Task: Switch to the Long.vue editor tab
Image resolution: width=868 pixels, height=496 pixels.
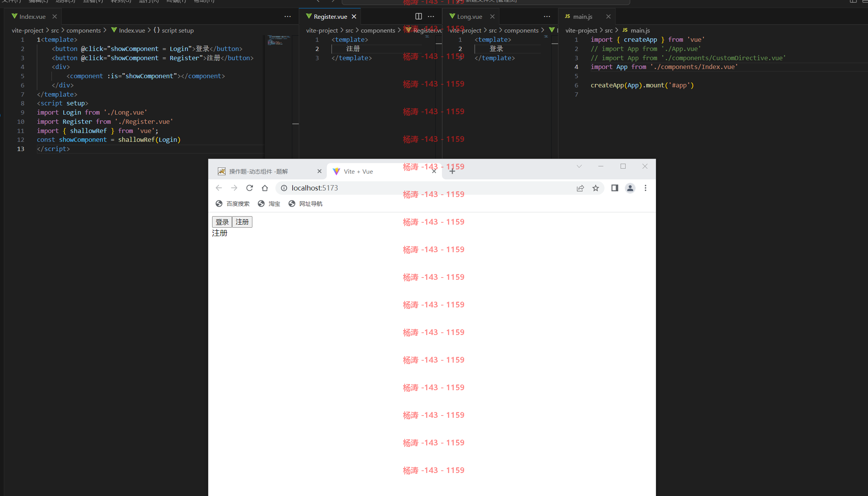Action: (469, 16)
